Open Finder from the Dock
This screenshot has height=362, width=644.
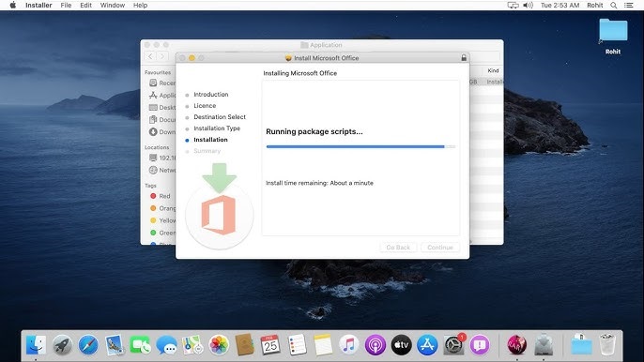(36, 345)
